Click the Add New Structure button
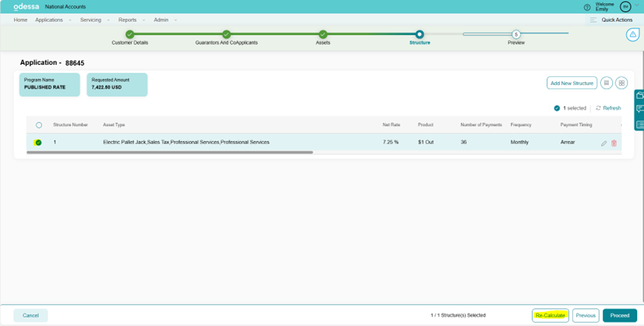This screenshot has height=326, width=644. point(572,83)
